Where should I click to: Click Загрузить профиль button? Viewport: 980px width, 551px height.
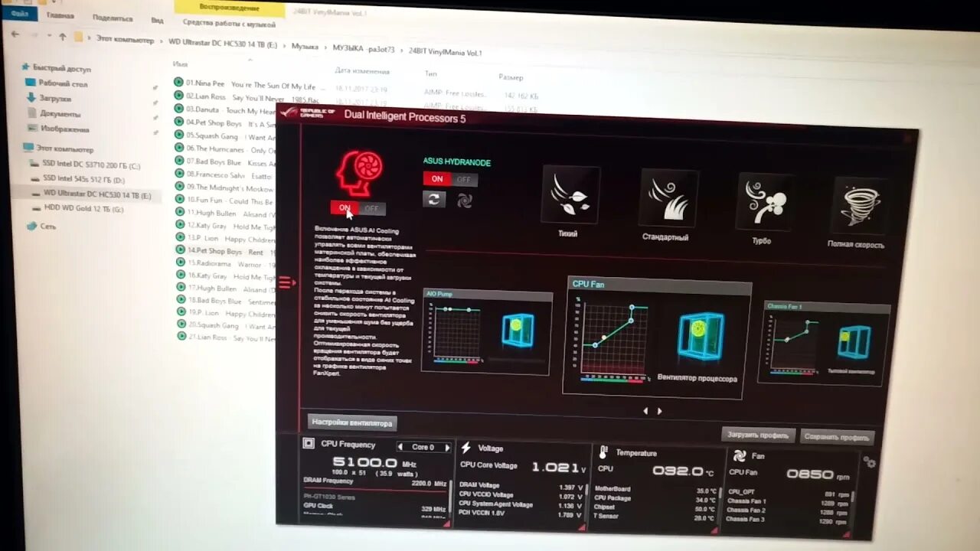tap(758, 435)
